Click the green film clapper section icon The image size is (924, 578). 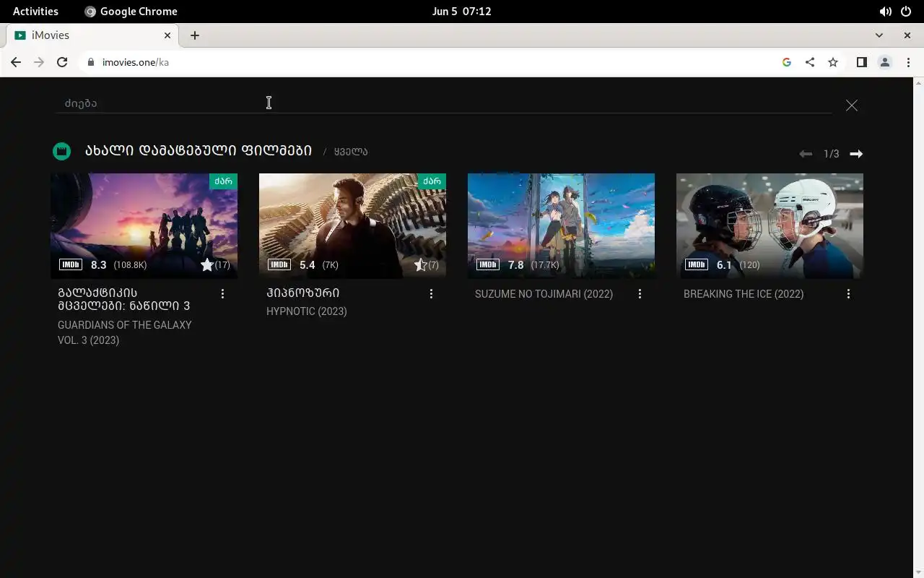point(62,151)
